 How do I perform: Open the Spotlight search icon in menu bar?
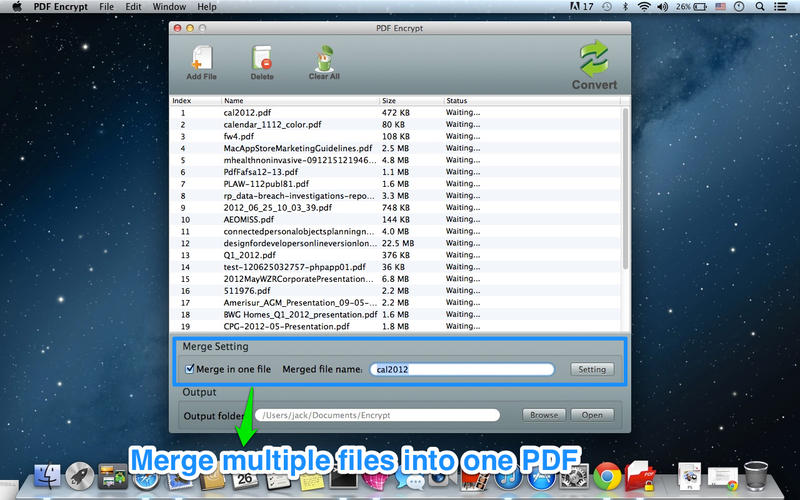760,7
